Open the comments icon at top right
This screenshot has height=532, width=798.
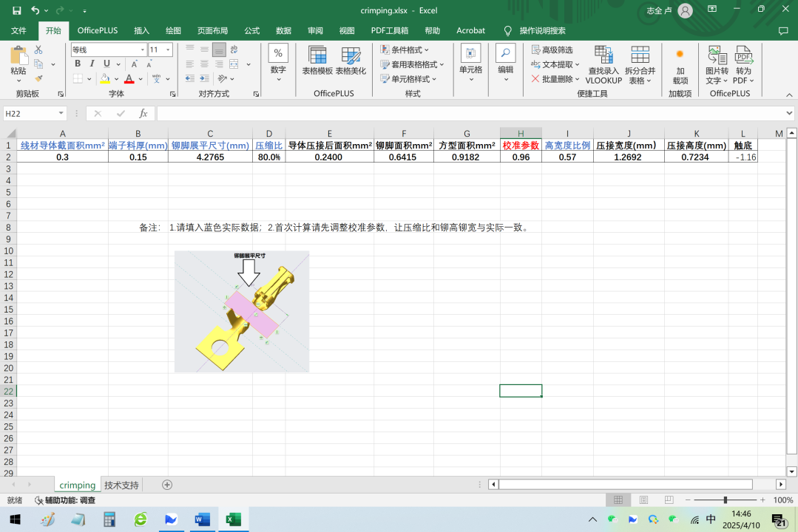tap(783, 31)
